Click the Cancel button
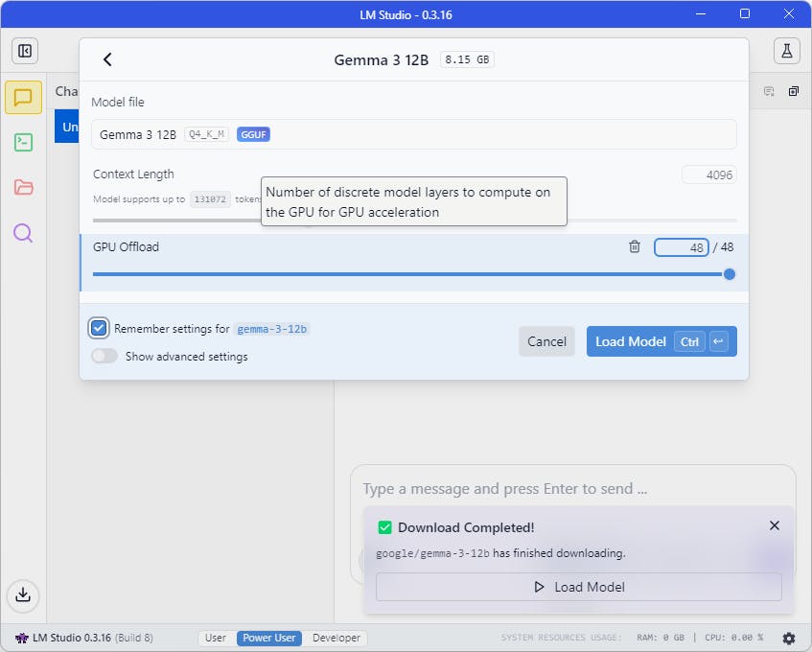The width and height of the screenshot is (812, 652). (546, 341)
